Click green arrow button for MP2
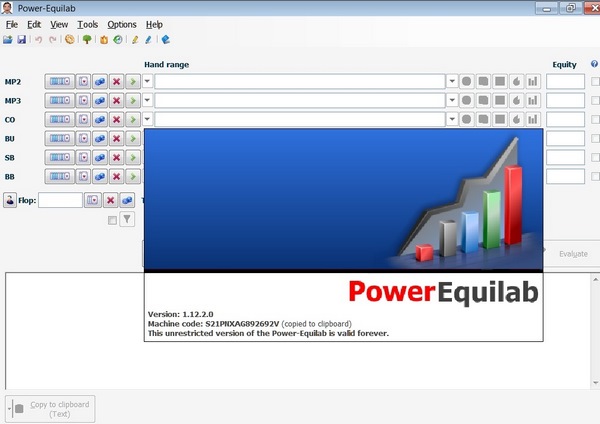 pos(133,82)
